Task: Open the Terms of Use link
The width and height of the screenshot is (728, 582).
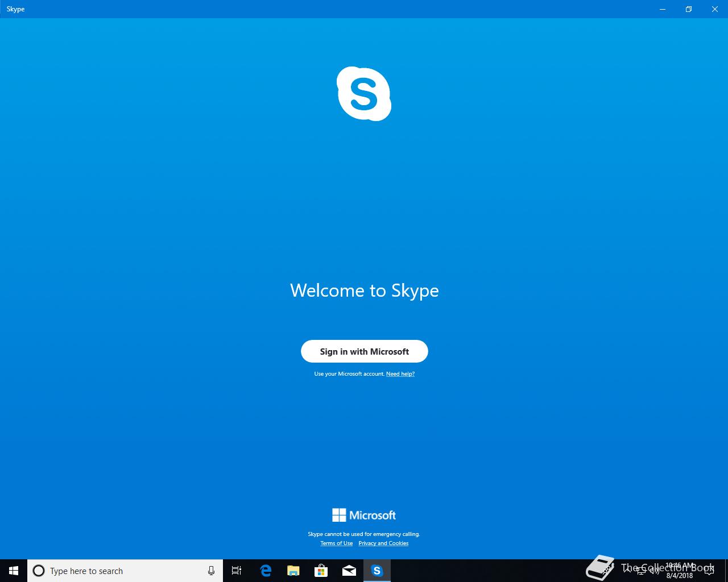Action: point(336,543)
